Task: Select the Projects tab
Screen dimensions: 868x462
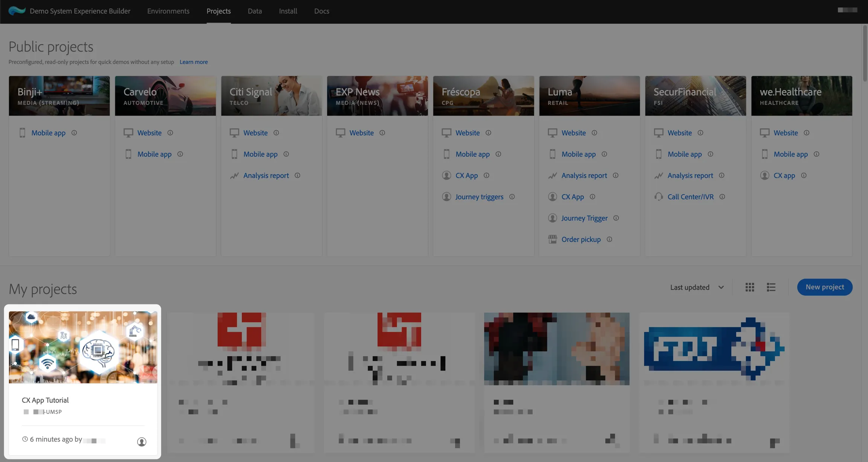Action: tap(219, 11)
